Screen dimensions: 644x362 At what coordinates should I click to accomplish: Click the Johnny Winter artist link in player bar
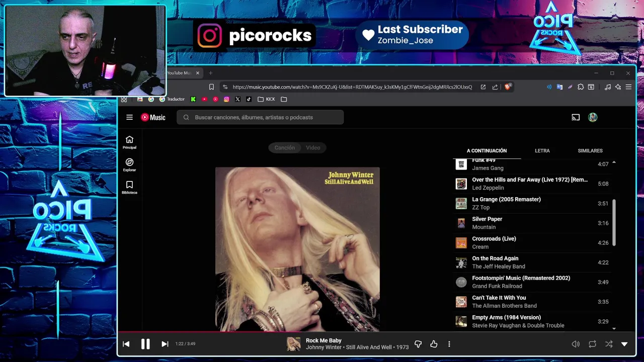point(324,347)
